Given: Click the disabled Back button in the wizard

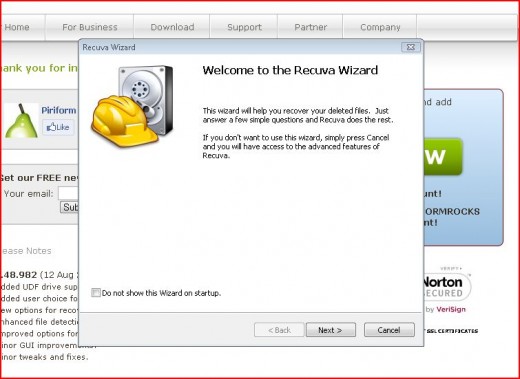Looking at the screenshot, I should pos(279,330).
